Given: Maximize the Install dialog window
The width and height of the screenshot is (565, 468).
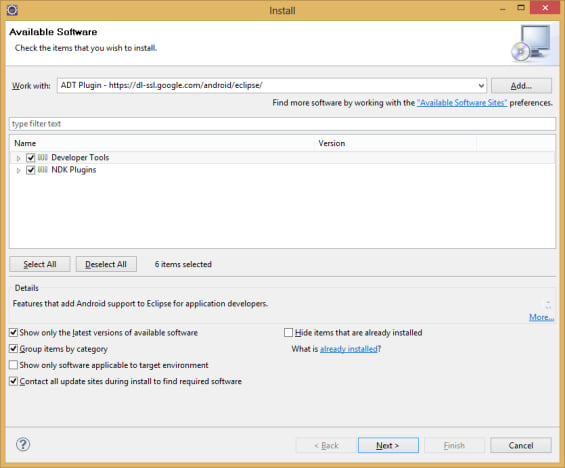Looking at the screenshot, I should 521,8.
